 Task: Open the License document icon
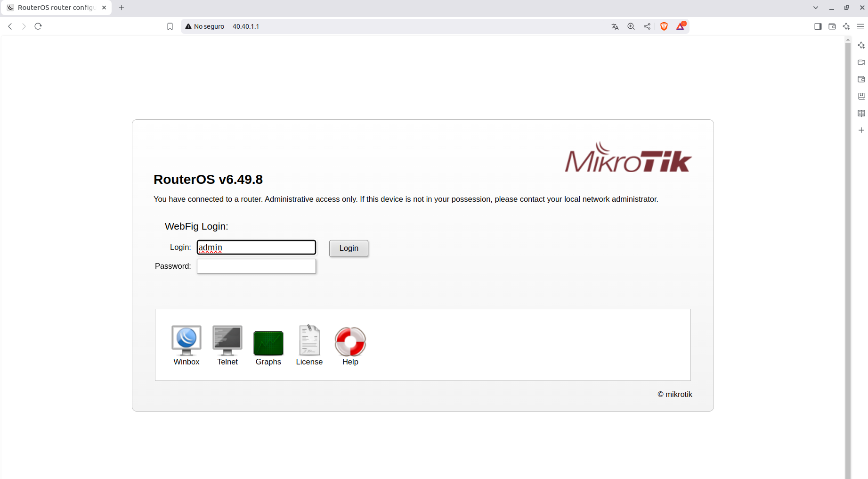[x=309, y=346]
